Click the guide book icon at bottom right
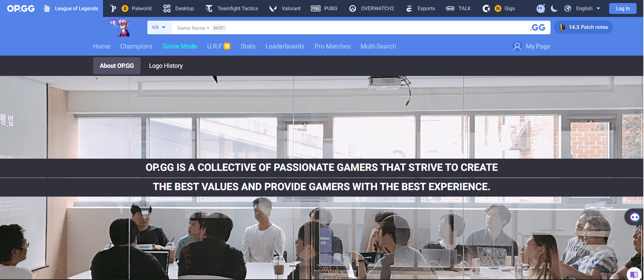The height and width of the screenshot is (280, 644). click(x=634, y=274)
